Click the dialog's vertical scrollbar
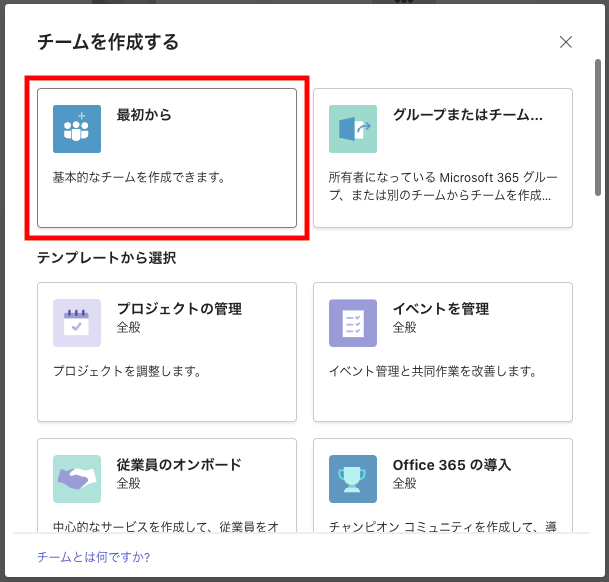 point(598,127)
